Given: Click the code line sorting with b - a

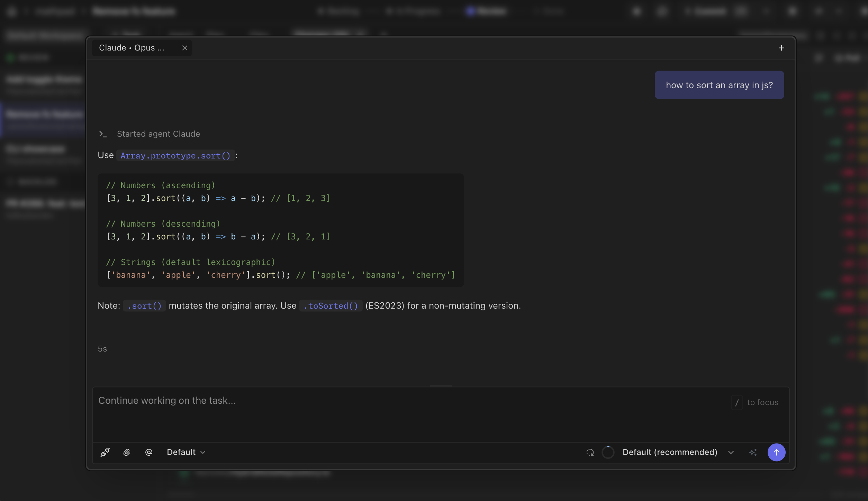Looking at the screenshot, I should click(218, 237).
